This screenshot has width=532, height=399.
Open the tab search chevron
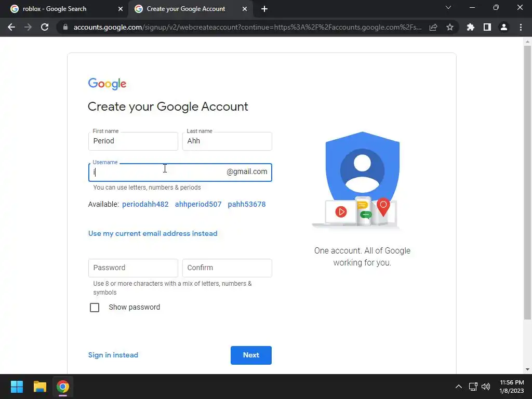click(x=448, y=7)
